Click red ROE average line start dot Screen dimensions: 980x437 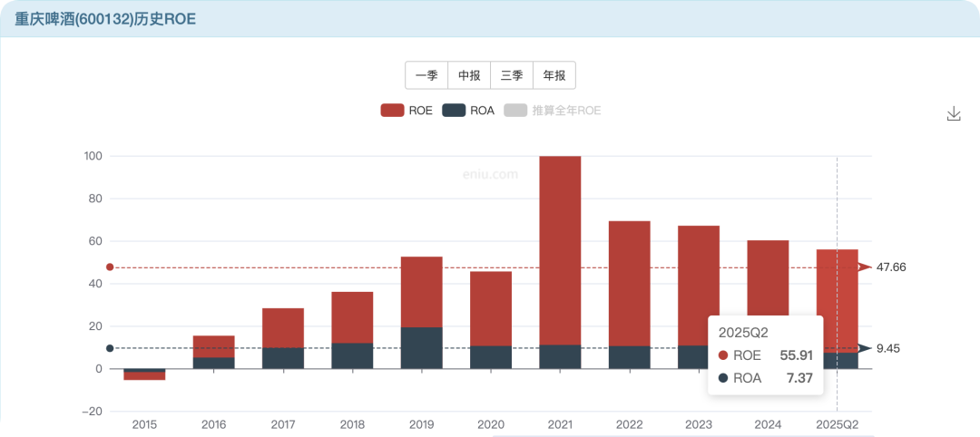tap(110, 267)
